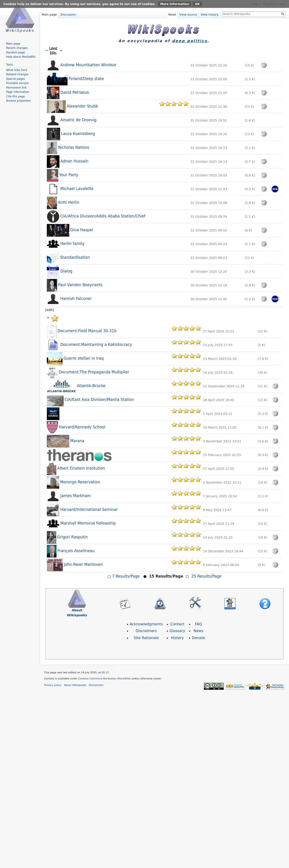289x868 pixels.
Task: Click the search magnifier icon
Action: click(x=283, y=14)
